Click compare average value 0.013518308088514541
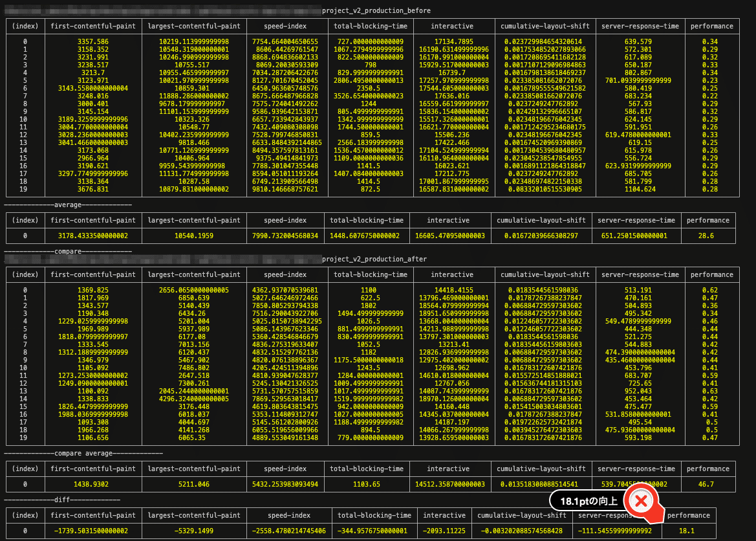Image resolution: width=756 pixels, height=541 pixels. (x=539, y=484)
